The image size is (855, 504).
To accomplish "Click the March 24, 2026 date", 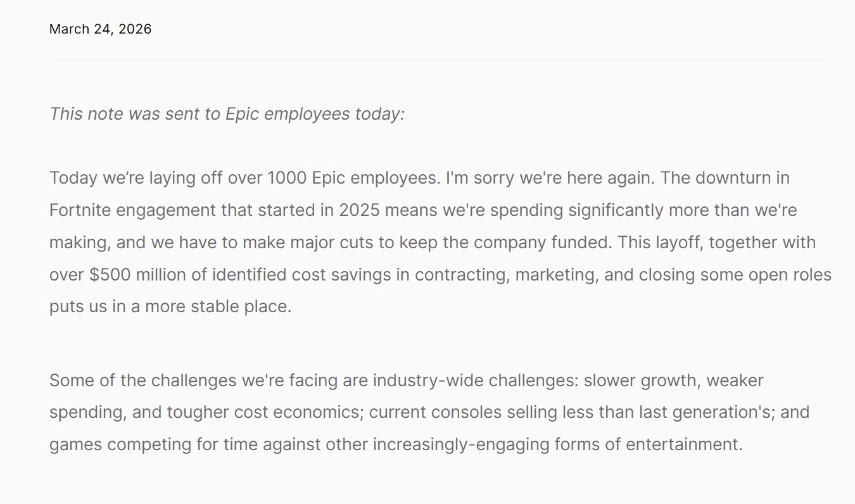I will tap(100, 29).
